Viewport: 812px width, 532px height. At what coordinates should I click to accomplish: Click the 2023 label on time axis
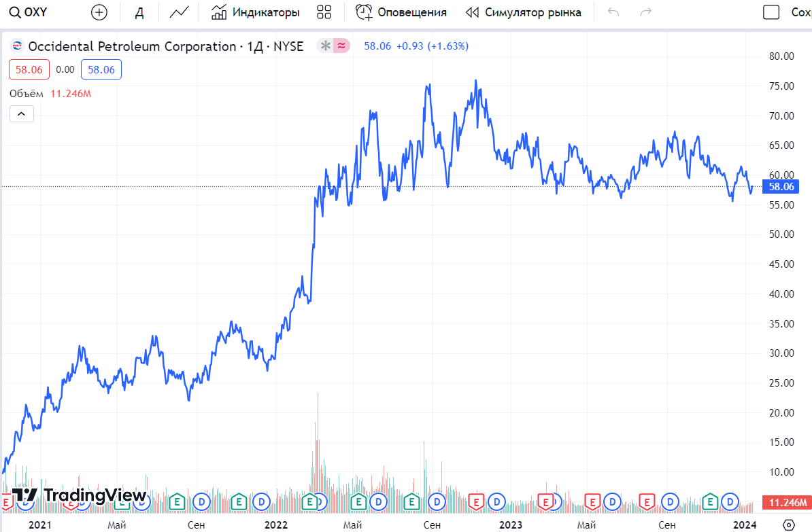(511, 525)
